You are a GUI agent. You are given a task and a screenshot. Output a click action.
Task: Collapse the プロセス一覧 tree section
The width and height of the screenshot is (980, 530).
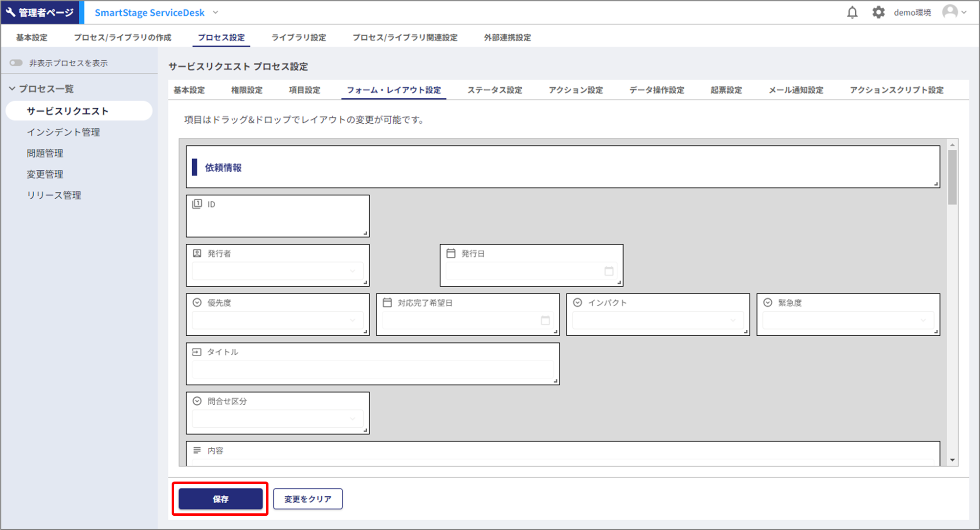click(x=12, y=89)
